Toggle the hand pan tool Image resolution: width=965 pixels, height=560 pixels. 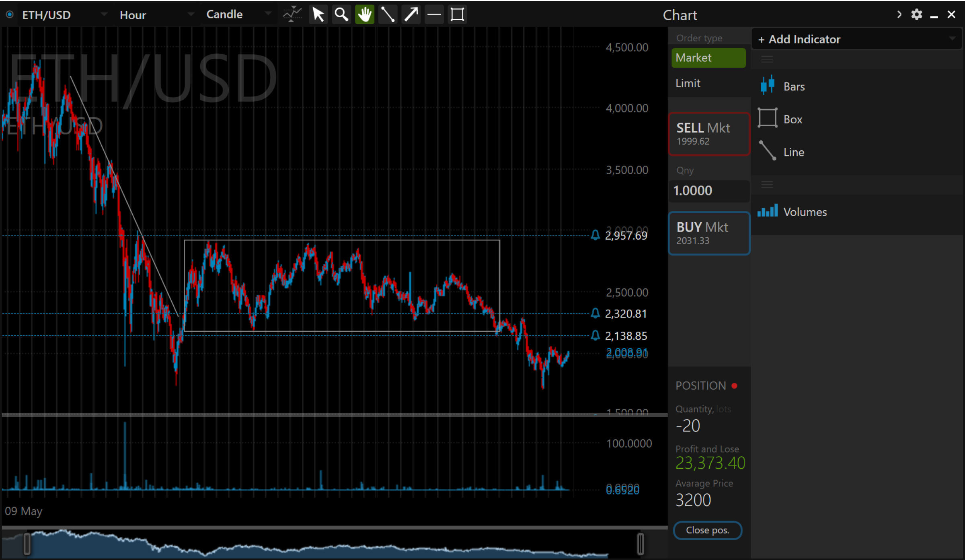[365, 15]
